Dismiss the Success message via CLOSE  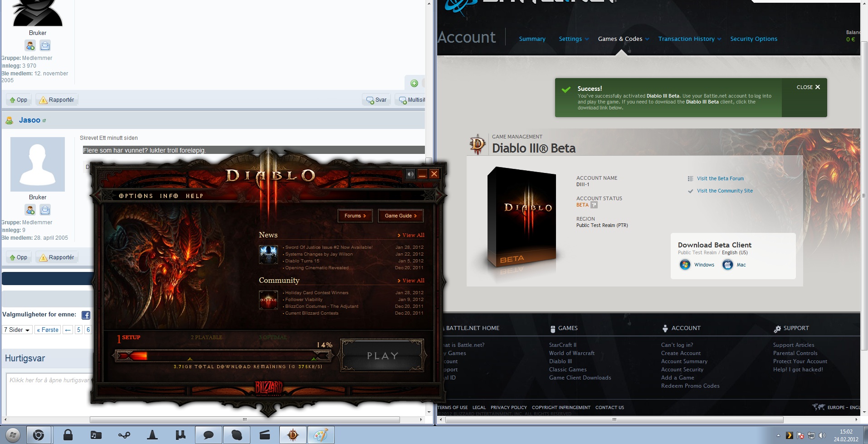(808, 87)
